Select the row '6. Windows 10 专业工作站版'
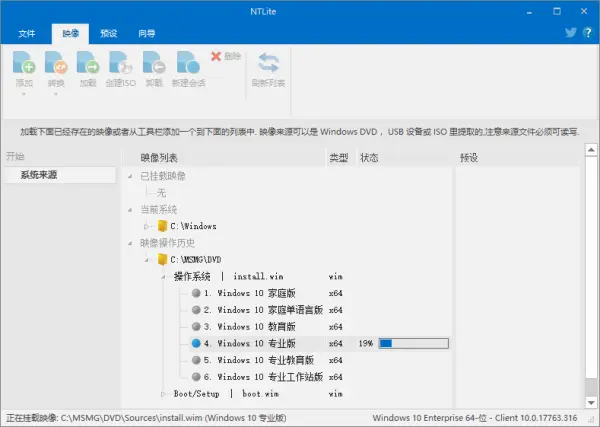 pos(263,377)
